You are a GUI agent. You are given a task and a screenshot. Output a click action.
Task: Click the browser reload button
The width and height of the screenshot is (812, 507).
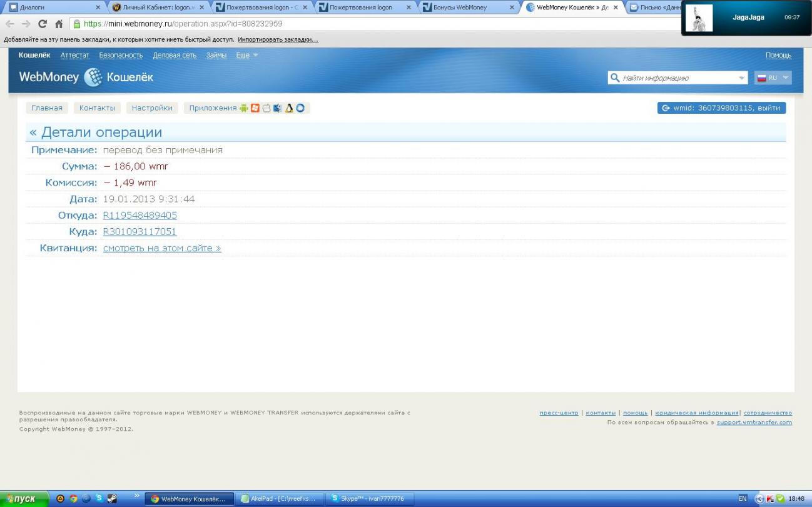tap(43, 24)
